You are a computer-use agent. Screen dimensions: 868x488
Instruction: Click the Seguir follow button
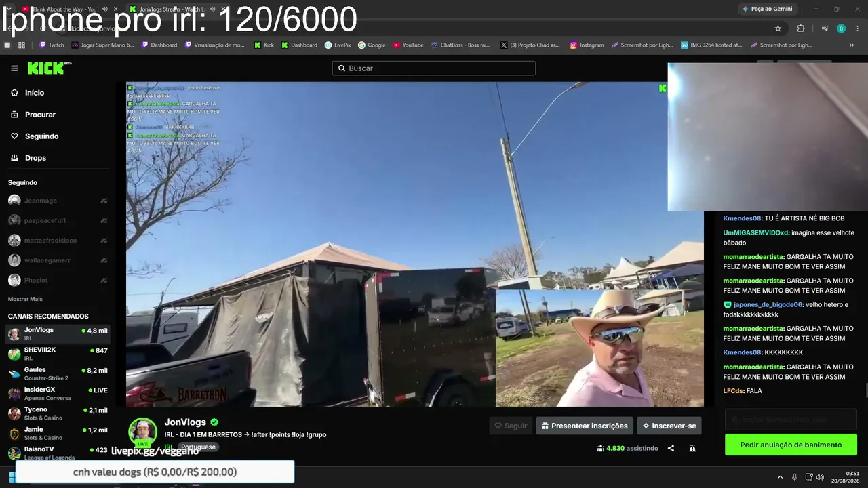tap(511, 426)
